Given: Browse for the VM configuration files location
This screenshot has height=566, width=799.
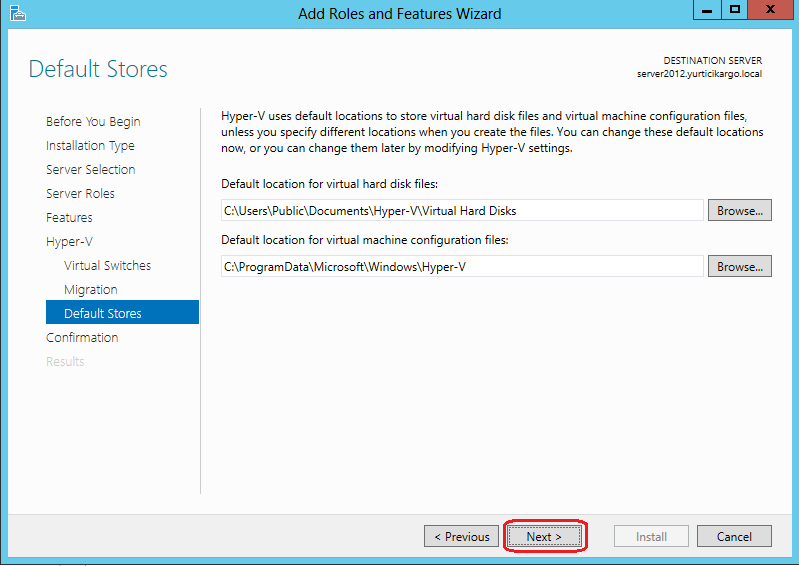Looking at the screenshot, I should [x=740, y=266].
